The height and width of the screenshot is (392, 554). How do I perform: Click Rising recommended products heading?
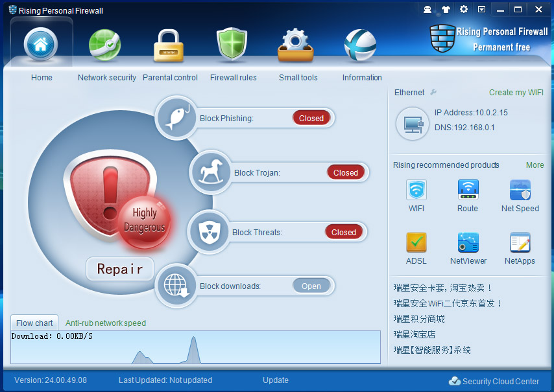[446, 165]
